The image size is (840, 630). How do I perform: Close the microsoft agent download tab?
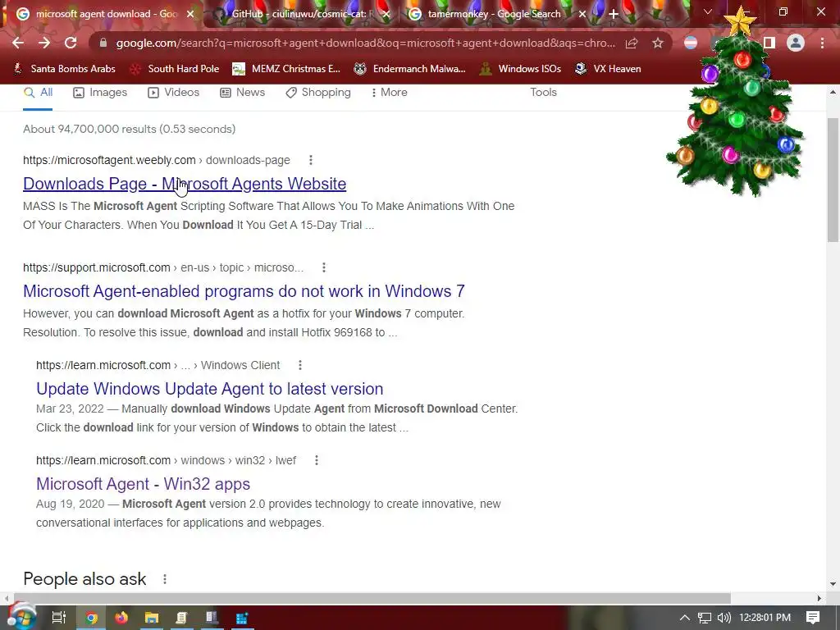pos(190,14)
